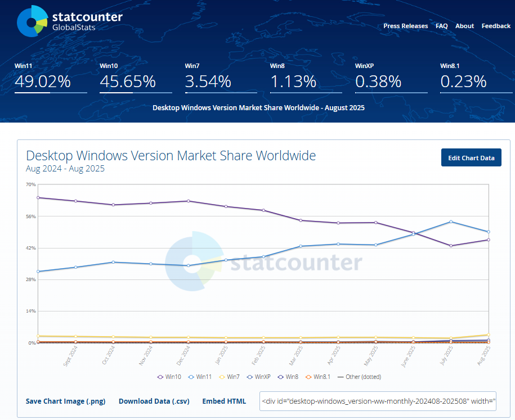515x420 pixels.
Task: Select the Win8 1.13% stat
Action: (306, 78)
